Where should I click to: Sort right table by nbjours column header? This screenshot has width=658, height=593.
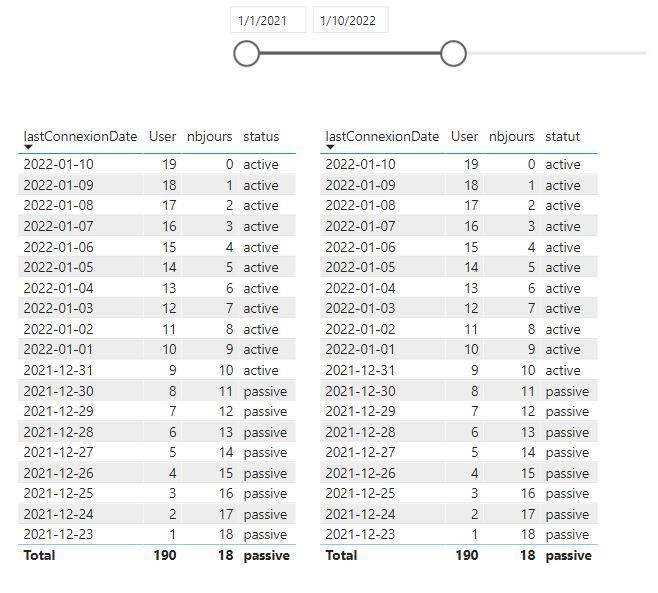[512, 136]
